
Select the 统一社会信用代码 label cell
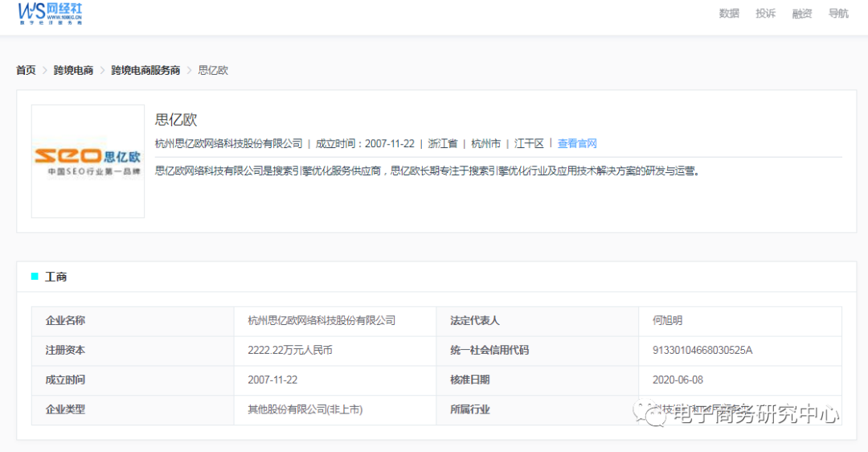tap(538, 351)
